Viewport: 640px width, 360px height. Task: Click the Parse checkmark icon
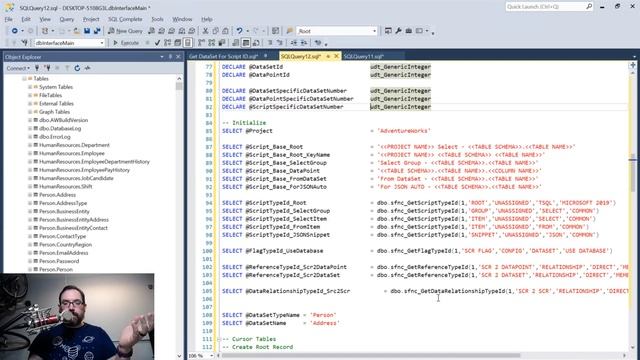click(157, 43)
